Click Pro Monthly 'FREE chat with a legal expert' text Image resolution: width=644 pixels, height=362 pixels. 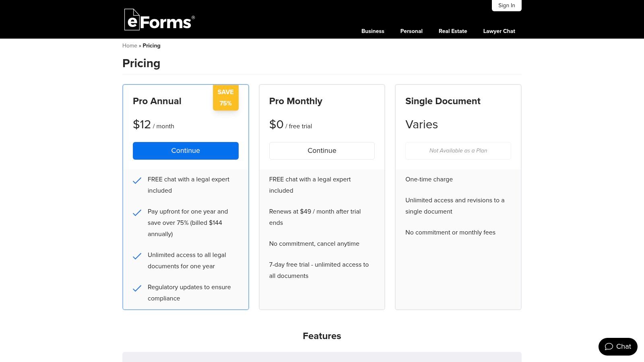pyautogui.click(x=310, y=185)
